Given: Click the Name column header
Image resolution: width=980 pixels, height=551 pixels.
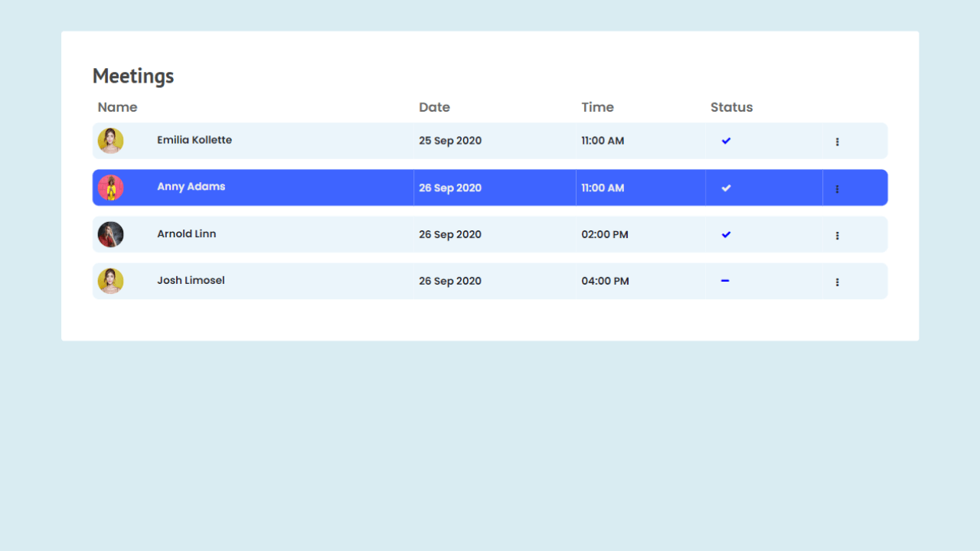Looking at the screenshot, I should (117, 107).
